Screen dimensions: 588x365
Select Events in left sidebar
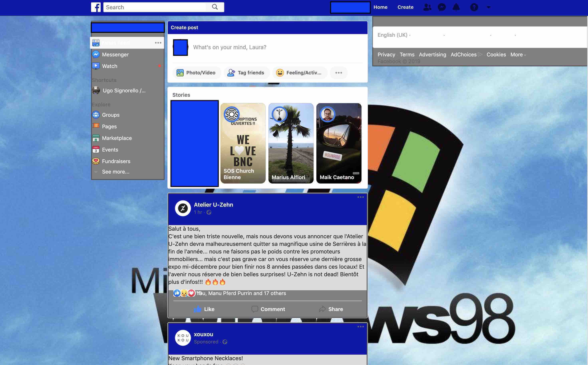point(110,150)
